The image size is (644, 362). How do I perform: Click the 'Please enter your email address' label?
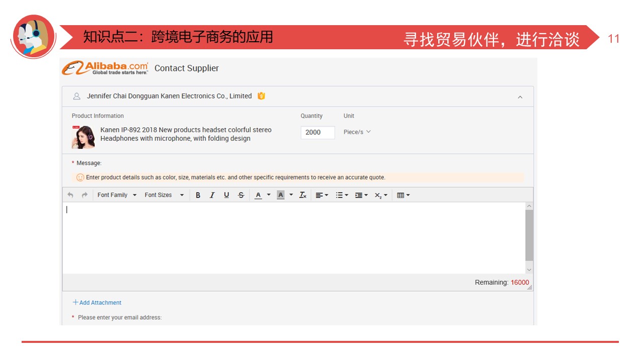(120, 318)
